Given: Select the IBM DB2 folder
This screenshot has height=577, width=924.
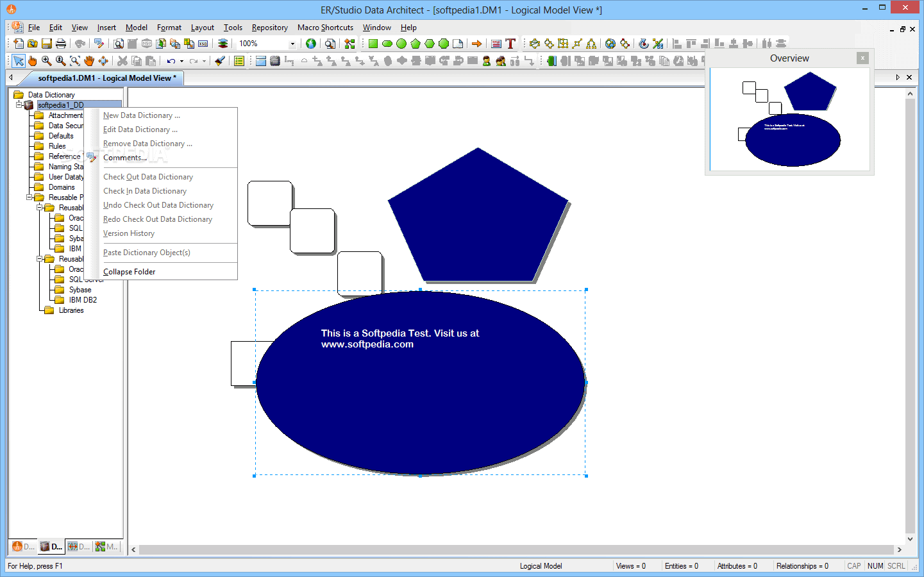Looking at the screenshot, I should pos(83,300).
